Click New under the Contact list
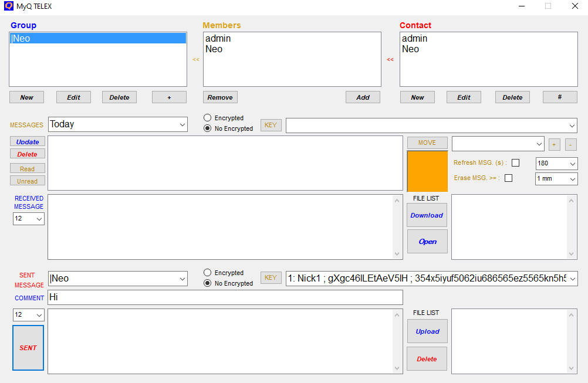Image resolution: width=588 pixels, height=383 pixels. pos(417,97)
